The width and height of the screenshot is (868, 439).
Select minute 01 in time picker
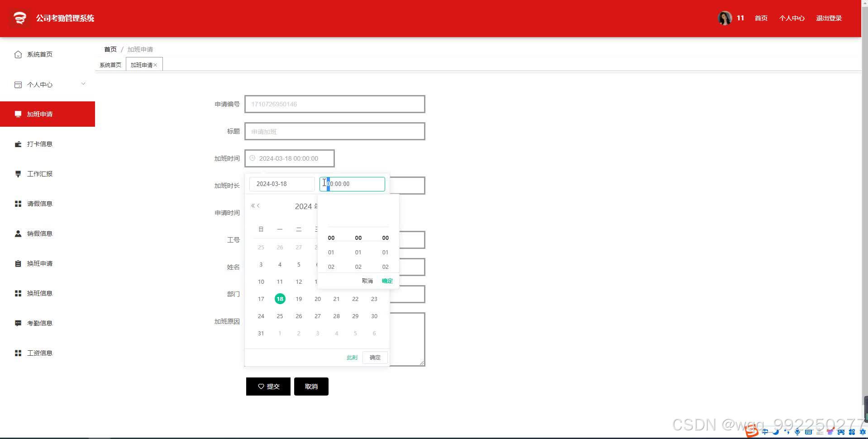(x=358, y=252)
